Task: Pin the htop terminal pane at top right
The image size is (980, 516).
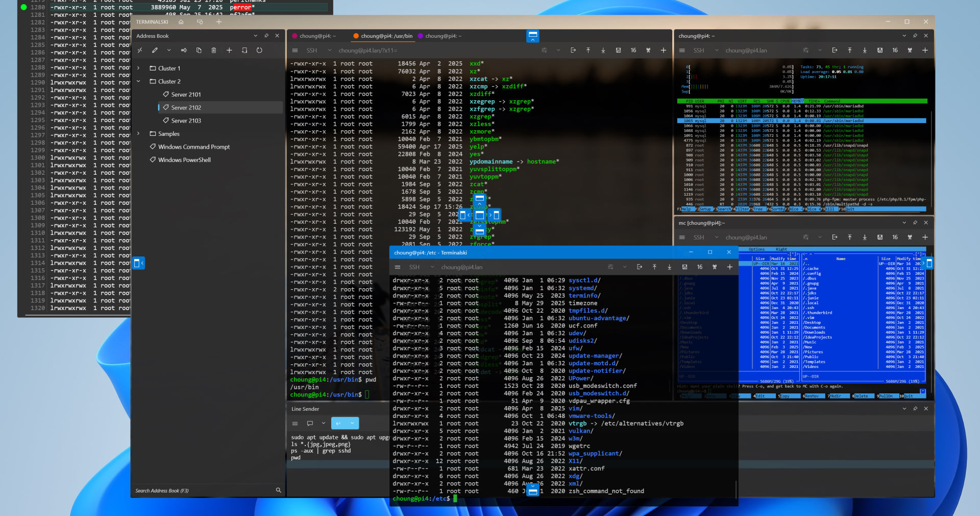Action: pos(915,36)
